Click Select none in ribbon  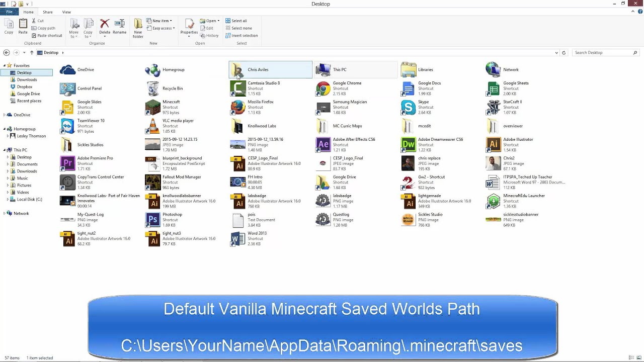coord(238,28)
